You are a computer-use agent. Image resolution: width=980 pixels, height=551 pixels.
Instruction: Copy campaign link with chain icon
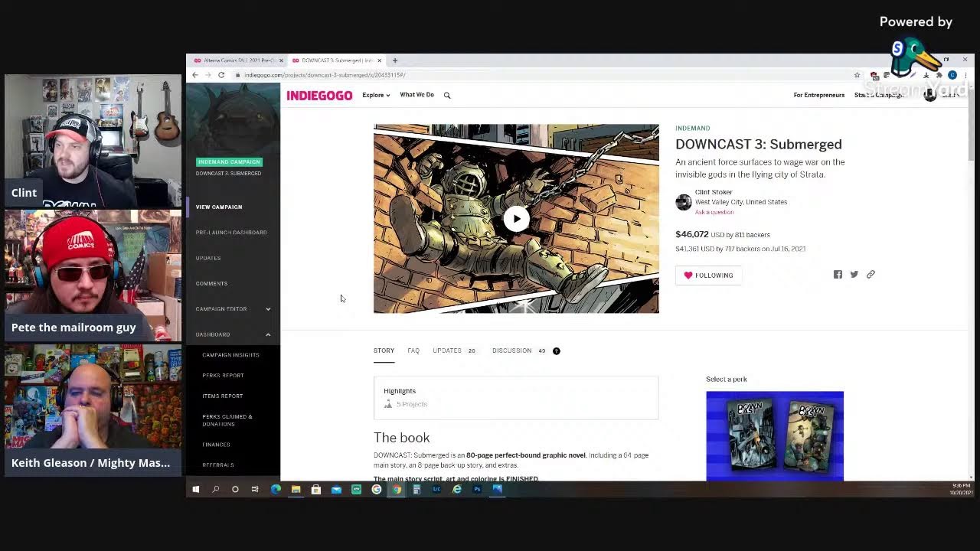[x=871, y=275]
